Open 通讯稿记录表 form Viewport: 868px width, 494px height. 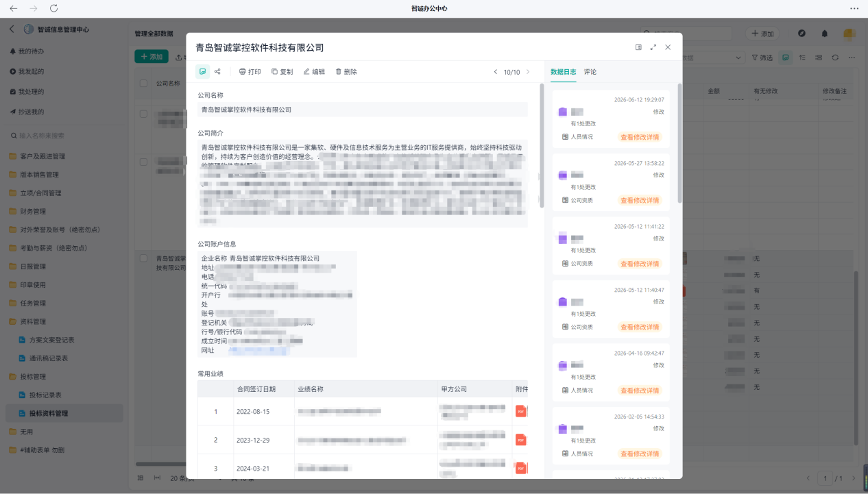click(x=43, y=358)
